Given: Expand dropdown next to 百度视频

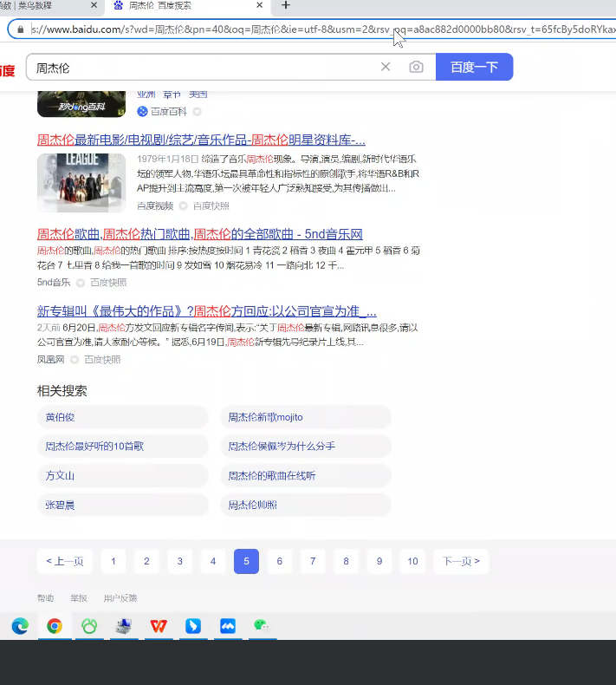Looking at the screenshot, I should point(184,205).
